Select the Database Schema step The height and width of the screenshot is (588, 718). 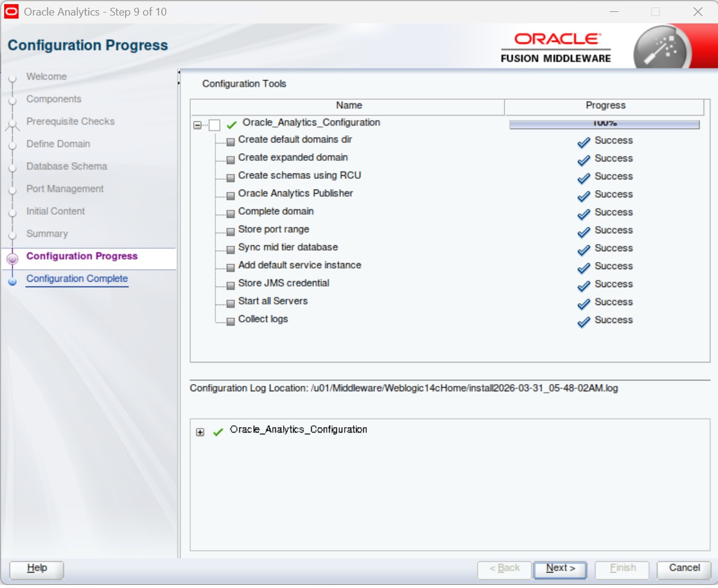[66, 166]
